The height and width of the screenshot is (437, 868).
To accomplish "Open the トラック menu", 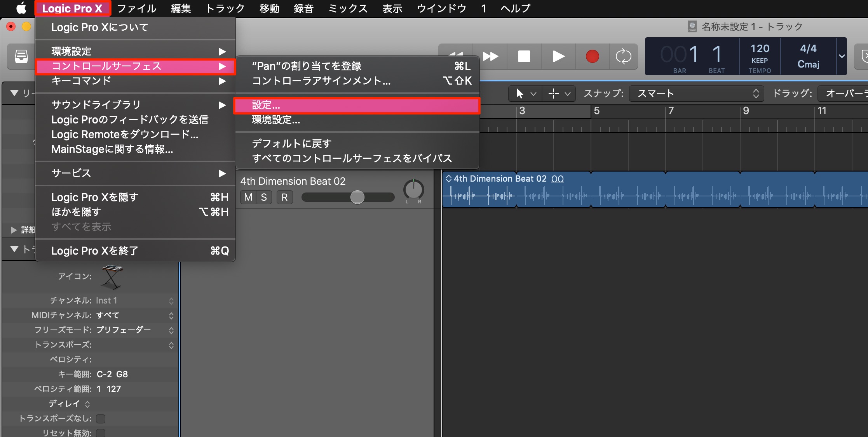I will (x=225, y=8).
